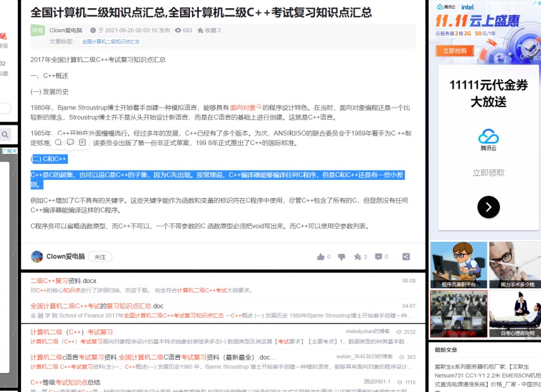Click the 11.11云上盛惠 banner ad

tap(485, 31)
